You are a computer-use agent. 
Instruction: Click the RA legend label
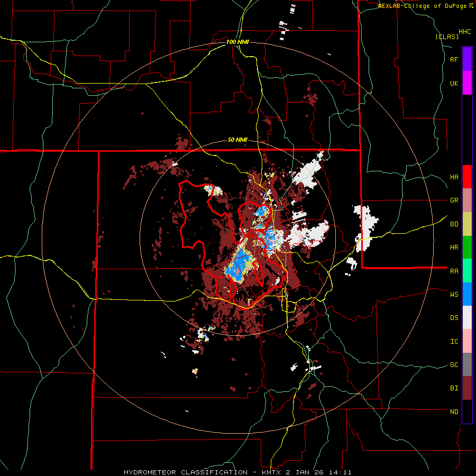[454, 271]
